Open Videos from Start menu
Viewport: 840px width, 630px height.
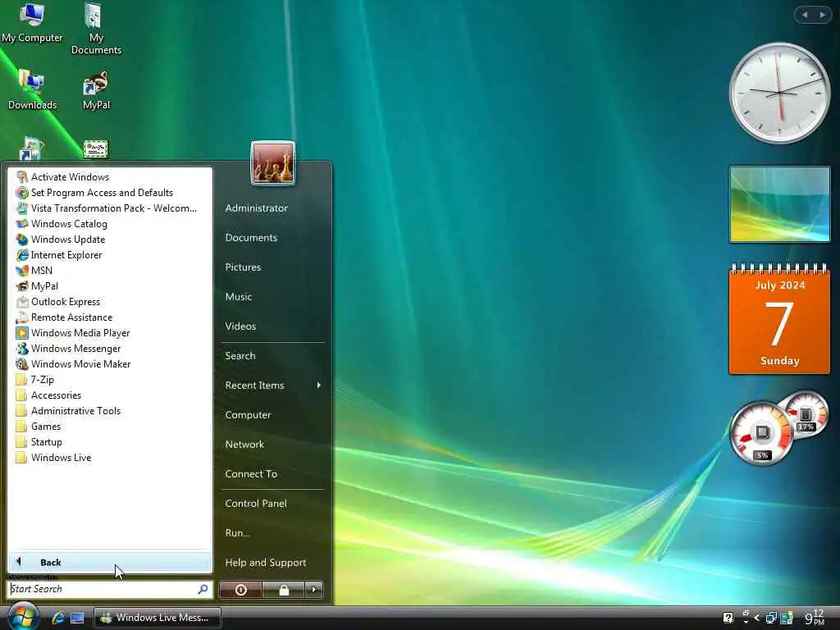click(240, 326)
